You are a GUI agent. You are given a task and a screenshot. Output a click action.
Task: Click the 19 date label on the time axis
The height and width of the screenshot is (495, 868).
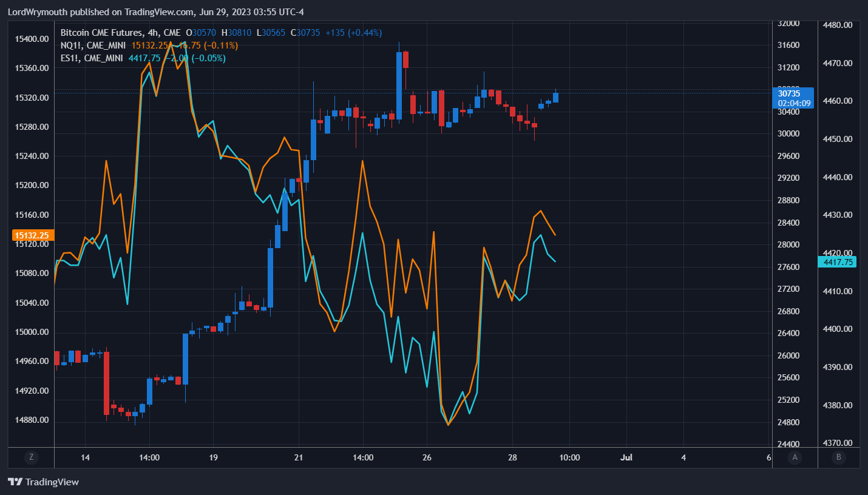coord(213,457)
